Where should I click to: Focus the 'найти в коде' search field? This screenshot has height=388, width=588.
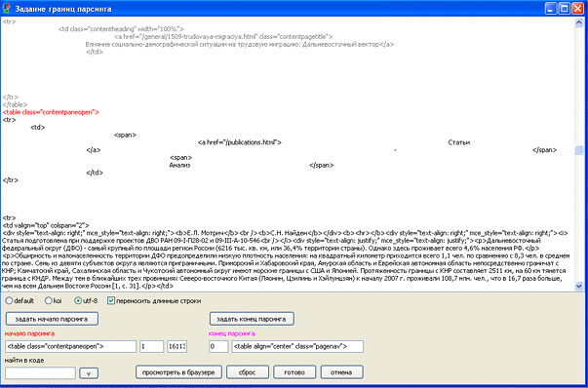tap(41, 373)
